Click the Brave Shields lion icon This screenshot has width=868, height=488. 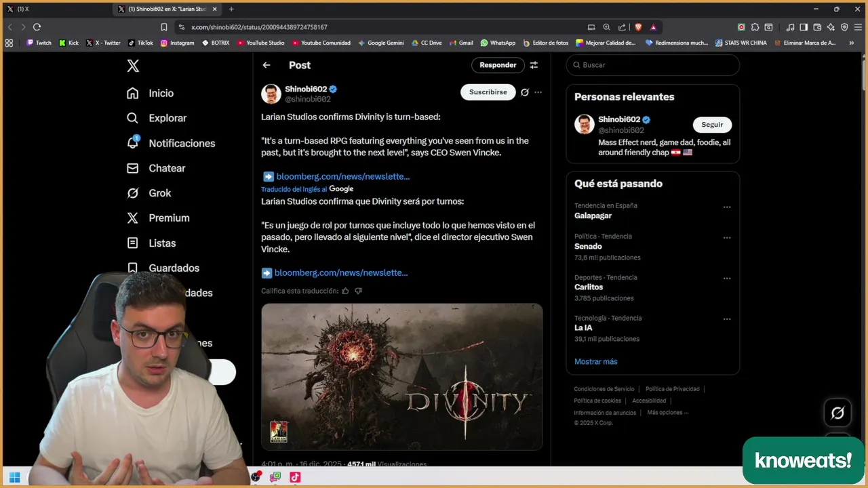click(638, 27)
